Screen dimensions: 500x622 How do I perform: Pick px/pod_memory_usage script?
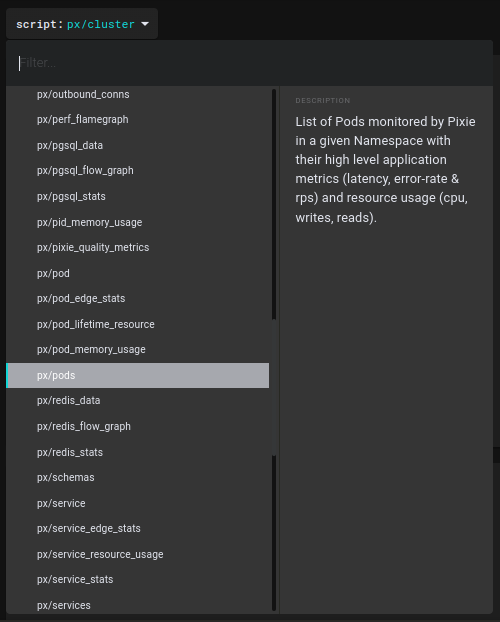(x=137, y=350)
